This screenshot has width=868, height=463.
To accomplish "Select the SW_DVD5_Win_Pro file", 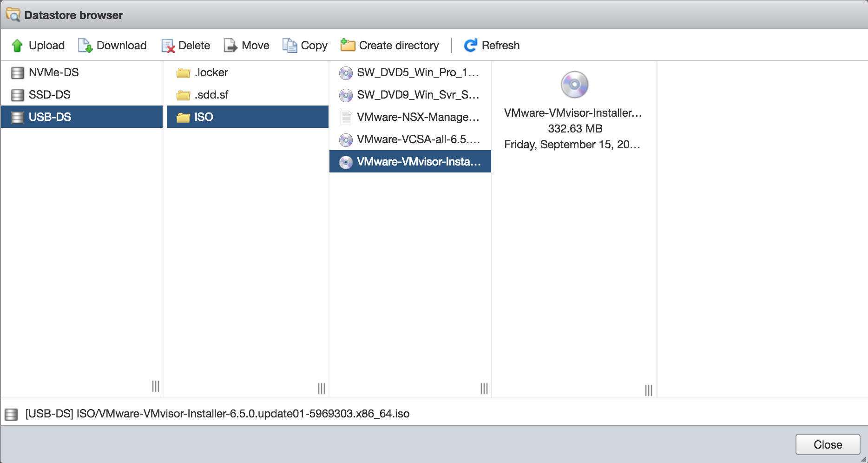I will click(410, 73).
